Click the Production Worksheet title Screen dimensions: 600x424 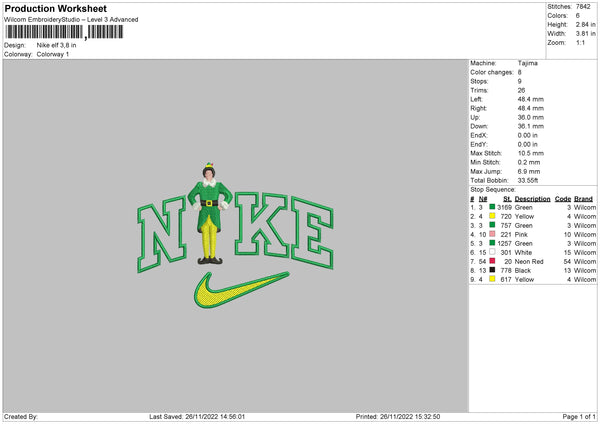coord(56,8)
